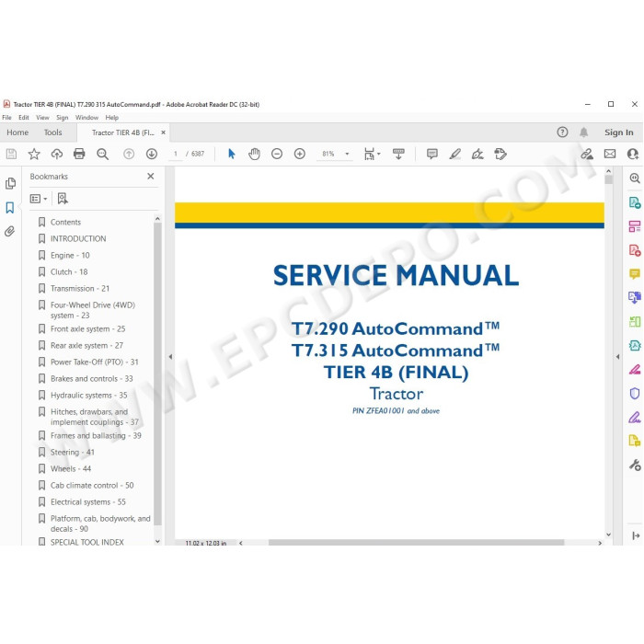Switch to the Tools tab

pos(53,132)
